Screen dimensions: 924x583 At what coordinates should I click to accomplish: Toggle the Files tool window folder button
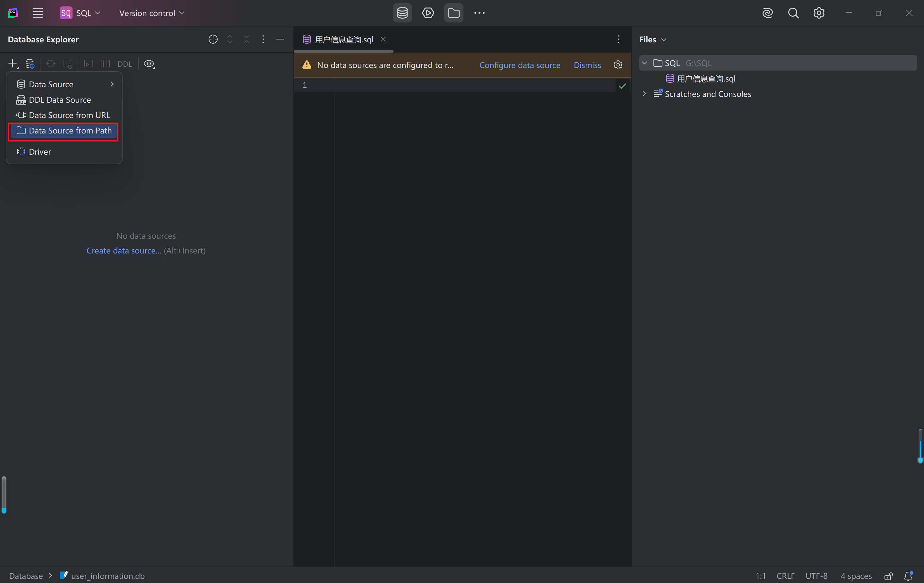coord(453,13)
